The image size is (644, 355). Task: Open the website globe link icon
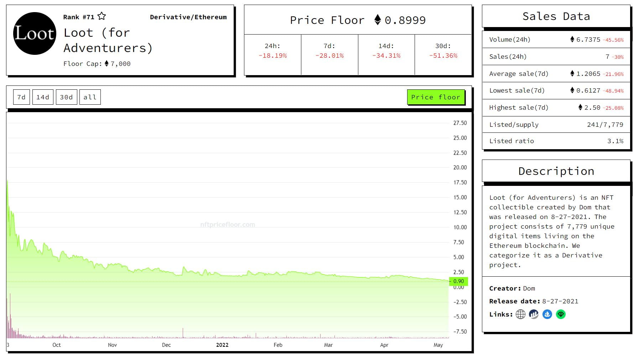pos(520,314)
